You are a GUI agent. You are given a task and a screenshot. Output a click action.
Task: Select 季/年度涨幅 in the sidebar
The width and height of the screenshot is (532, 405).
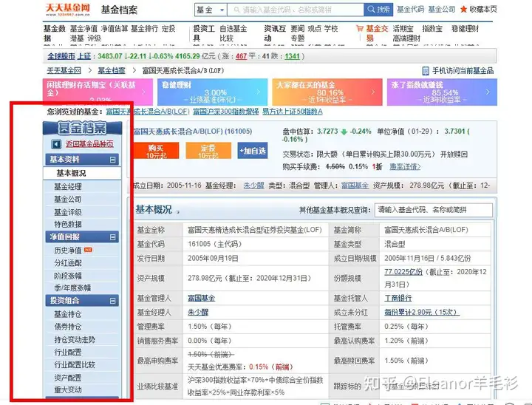pos(72,288)
